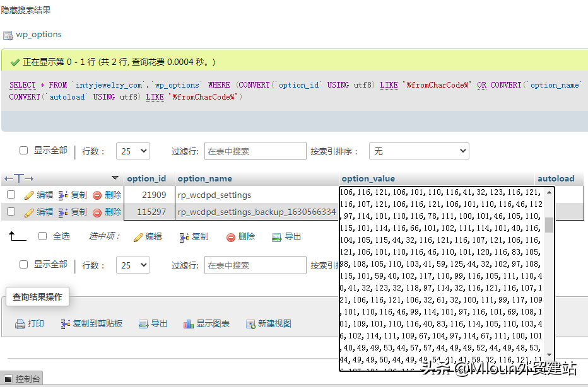588x387 pixels.
Task: Click 删除 link for row 21909
Action: coord(113,195)
